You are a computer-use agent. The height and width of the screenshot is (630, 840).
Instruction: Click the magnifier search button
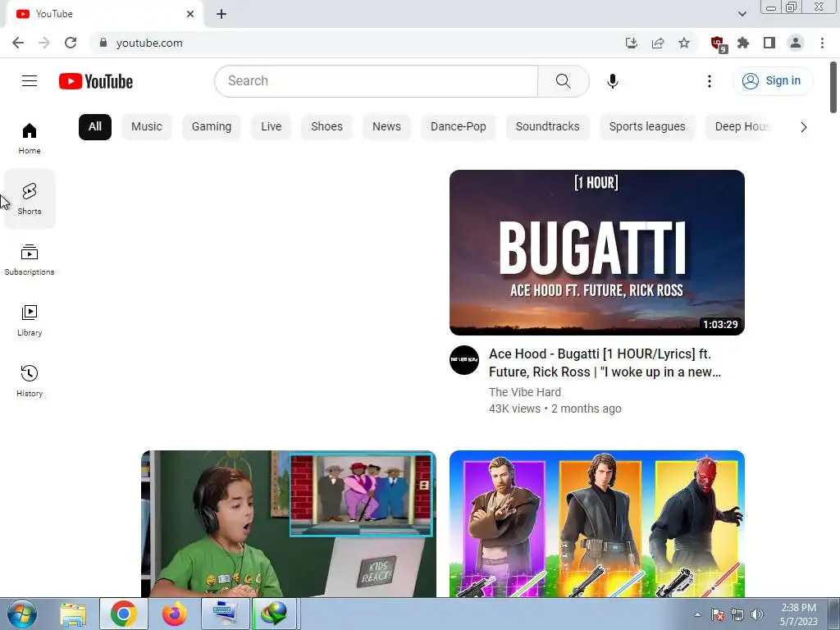click(563, 81)
